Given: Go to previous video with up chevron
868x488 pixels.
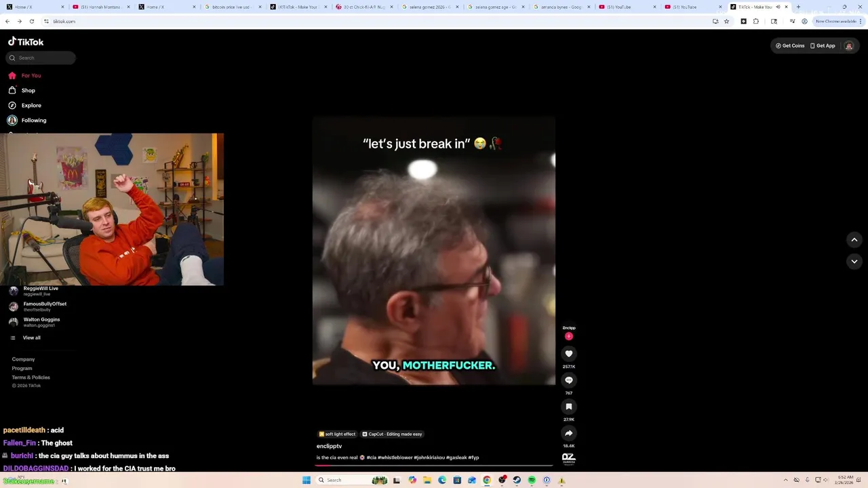Looking at the screenshot, I should click(x=854, y=239).
